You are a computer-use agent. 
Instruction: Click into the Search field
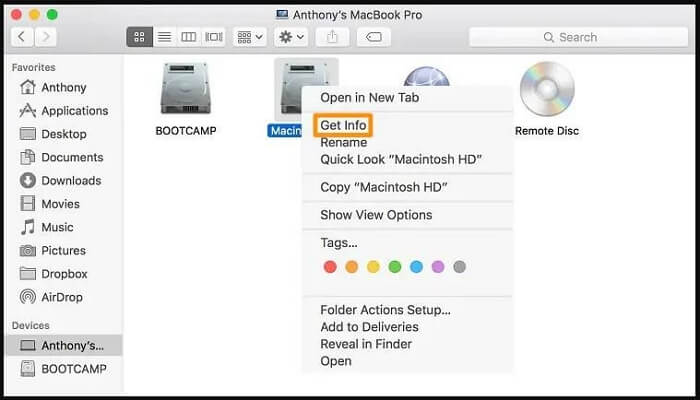pyautogui.click(x=579, y=37)
